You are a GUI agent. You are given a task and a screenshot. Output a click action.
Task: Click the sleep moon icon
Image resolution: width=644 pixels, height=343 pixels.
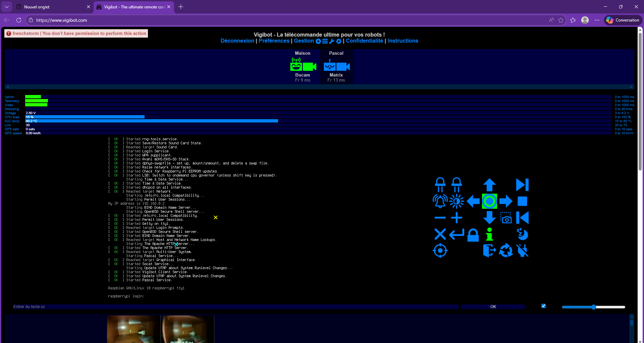coord(522,234)
